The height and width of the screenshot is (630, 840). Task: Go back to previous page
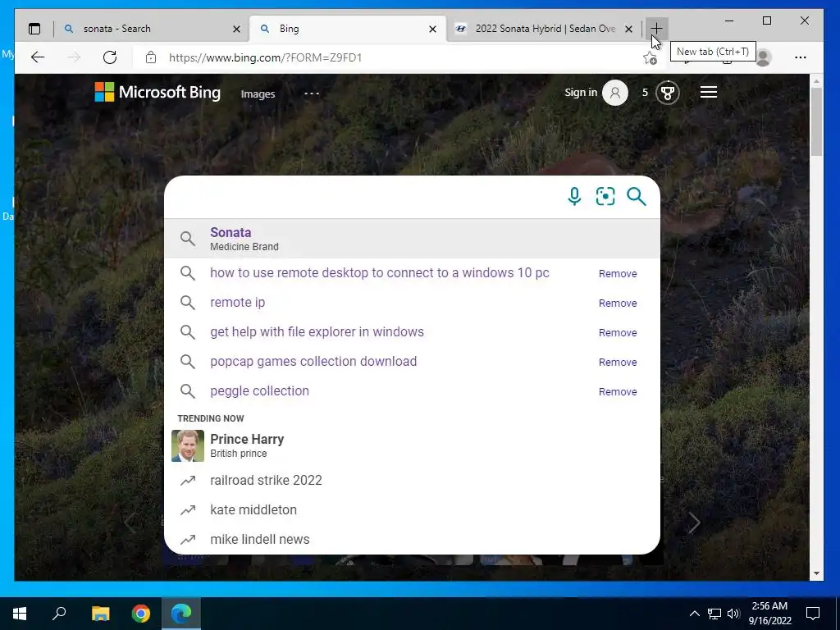[x=38, y=57]
